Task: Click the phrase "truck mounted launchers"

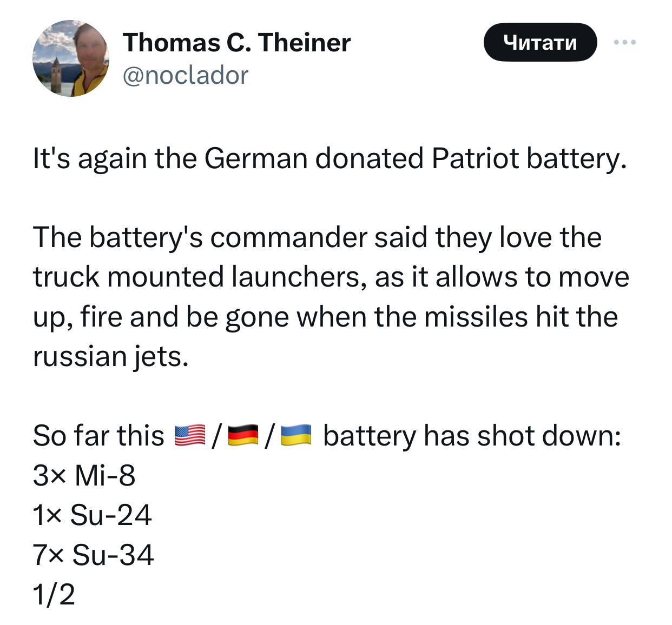Action: point(195,277)
